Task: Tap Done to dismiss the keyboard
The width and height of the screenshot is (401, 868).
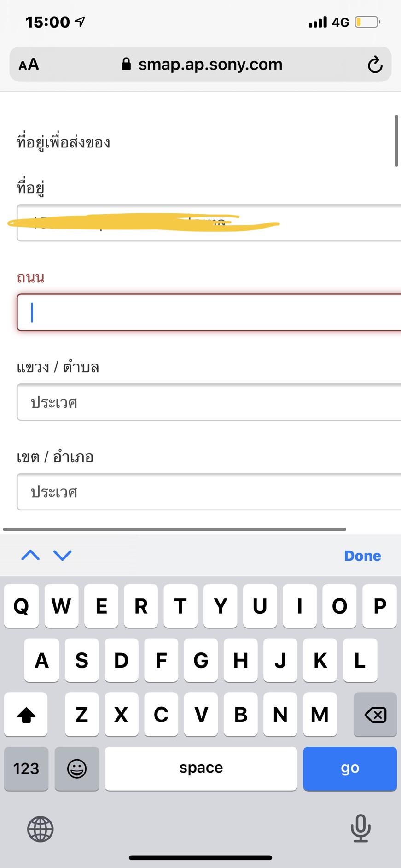Action: pyautogui.click(x=362, y=556)
